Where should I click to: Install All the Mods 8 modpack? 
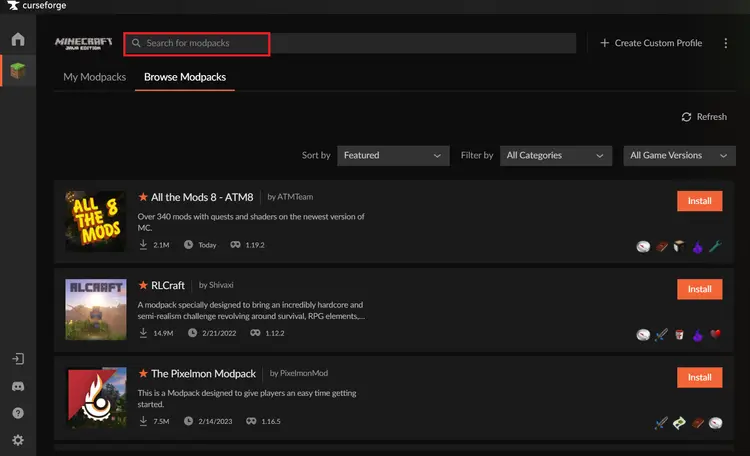[699, 201]
